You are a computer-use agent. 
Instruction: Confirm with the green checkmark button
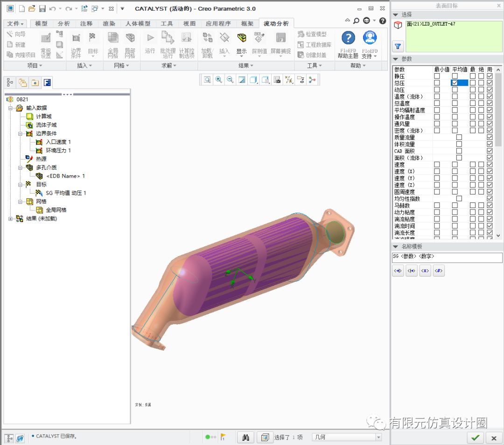[x=475, y=438]
